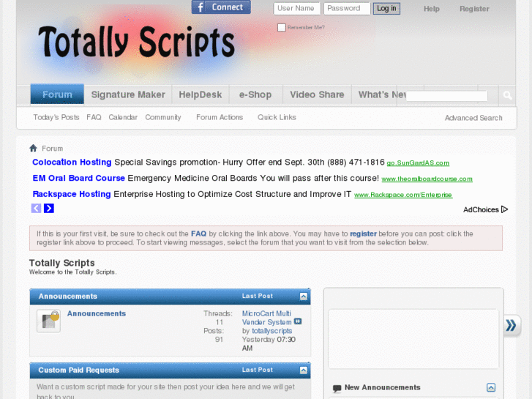Screen dimensions: 532x399
Task: Open totallyscripts user profile
Action: coord(271,331)
